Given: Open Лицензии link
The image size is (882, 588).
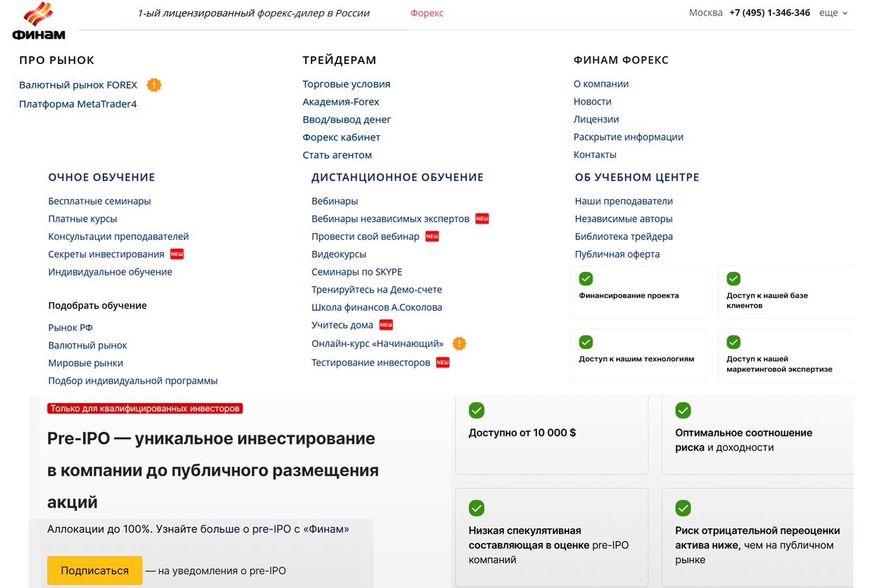Looking at the screenshot, I should [x=596, y=120].
